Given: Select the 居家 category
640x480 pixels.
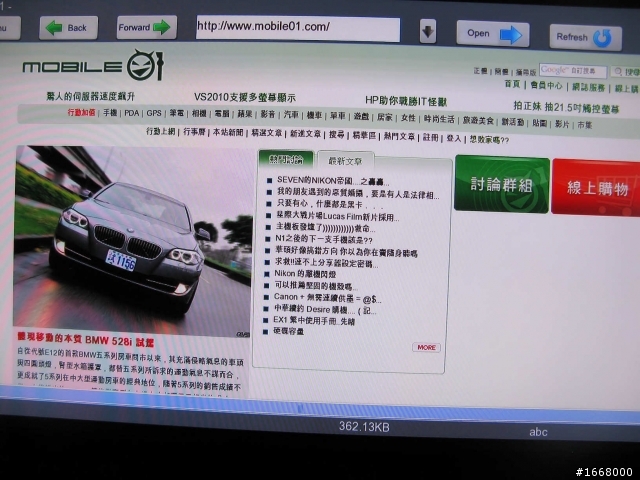Looking at the screenshot, I should (x=384, y=117).
